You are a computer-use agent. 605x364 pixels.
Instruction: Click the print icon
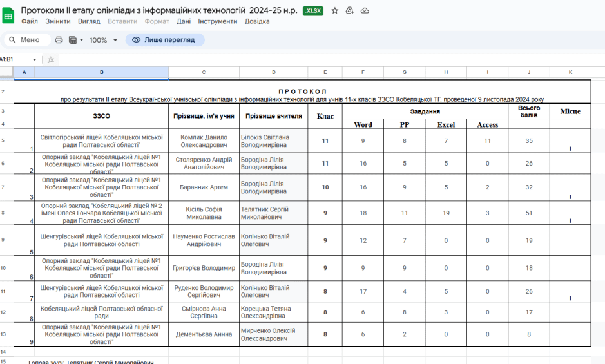[x=59, y=40]
